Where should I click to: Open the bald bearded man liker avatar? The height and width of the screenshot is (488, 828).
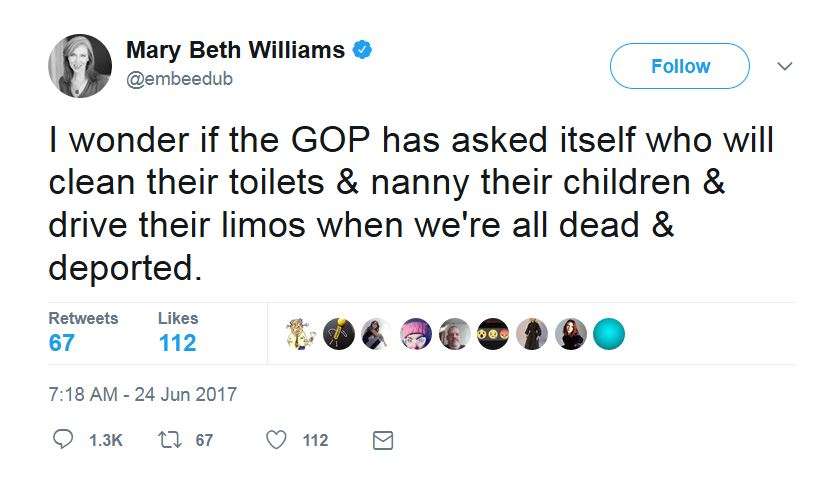point(455,334)
